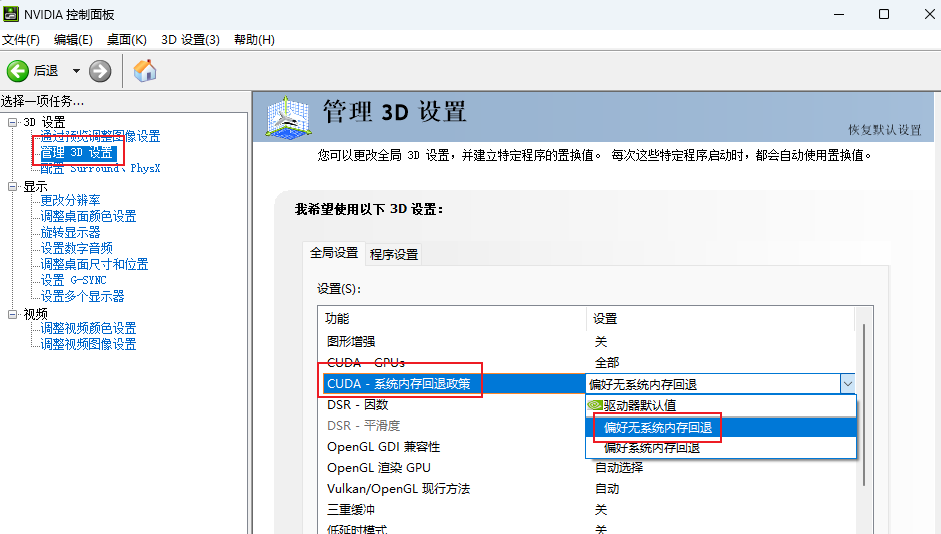
Task: Click 关 value for 三重缓冲
Action: coord(601,509)
